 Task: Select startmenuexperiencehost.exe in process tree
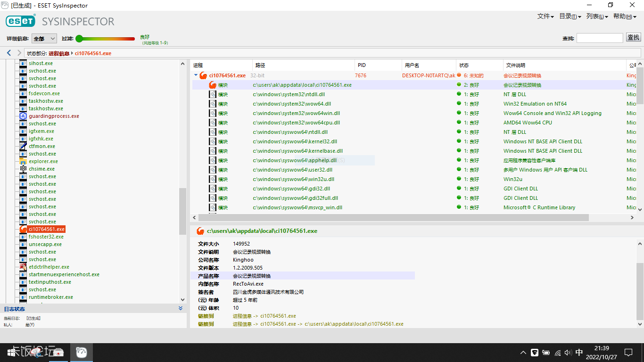tap(64, 274)
